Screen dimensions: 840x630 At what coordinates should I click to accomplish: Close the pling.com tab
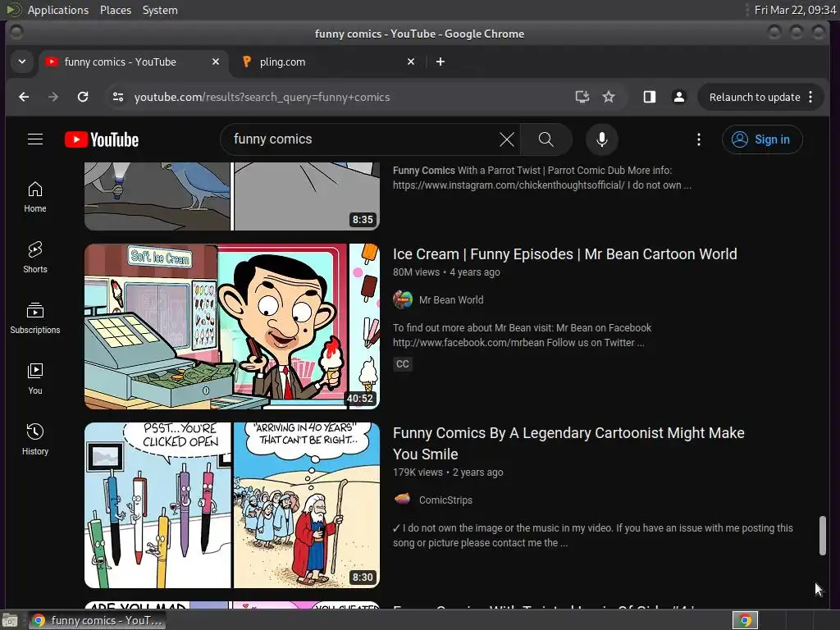click(x=411, y=62)
